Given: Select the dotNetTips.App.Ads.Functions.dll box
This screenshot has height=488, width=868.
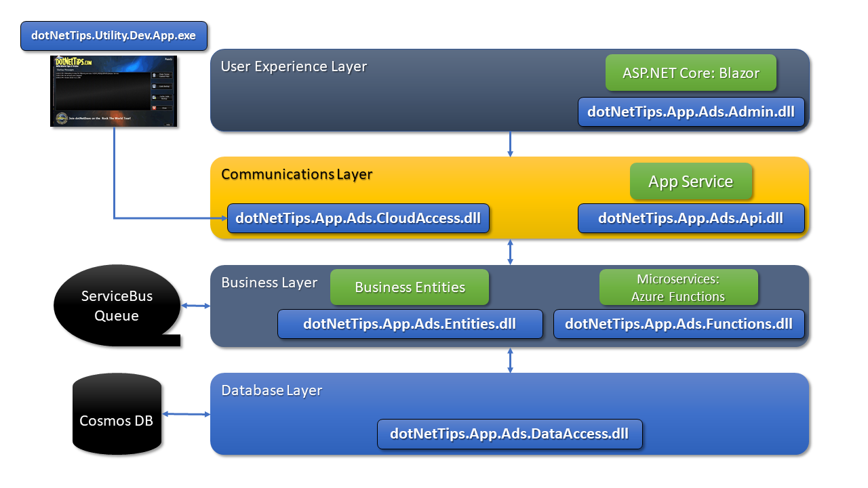Looking at the screenshot, I should (678, 324).
